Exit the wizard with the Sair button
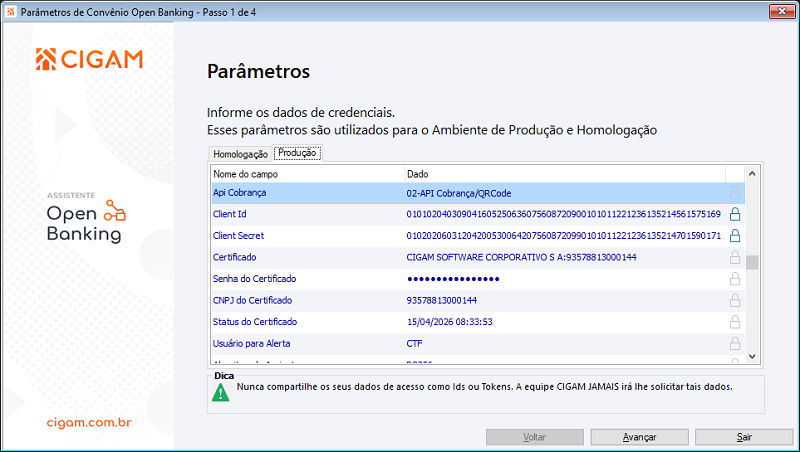Screen dimensions: 800x452 pos(744,437)
